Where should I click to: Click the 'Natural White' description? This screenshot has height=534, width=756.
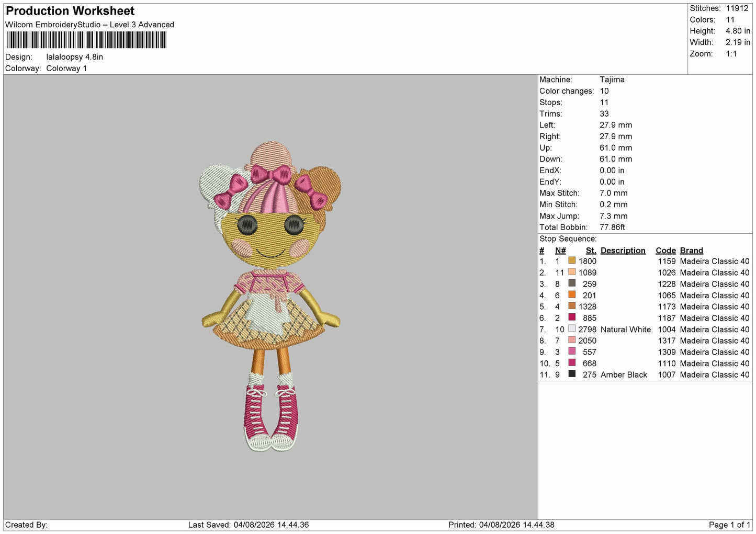626,330
